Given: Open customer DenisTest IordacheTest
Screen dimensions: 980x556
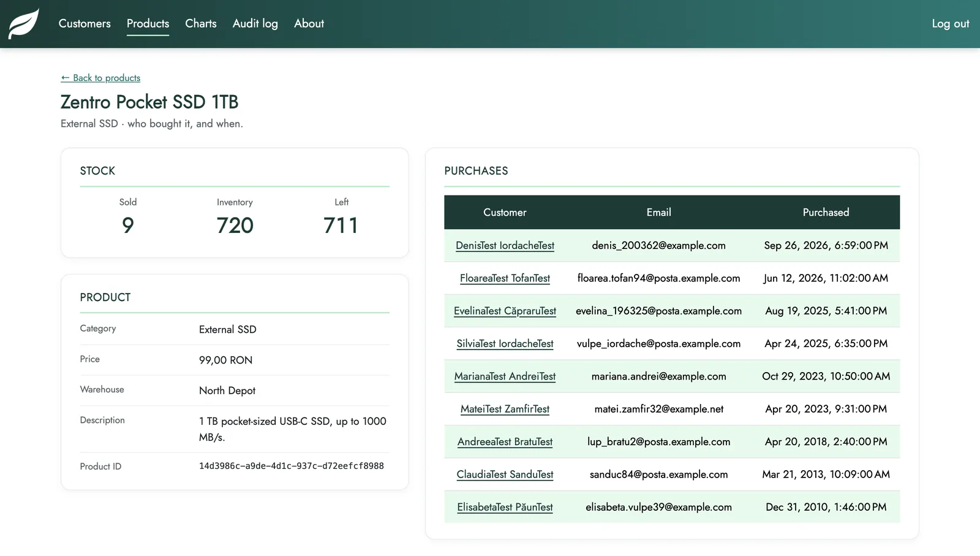Looking at the screenshot, I should (505, 245).
